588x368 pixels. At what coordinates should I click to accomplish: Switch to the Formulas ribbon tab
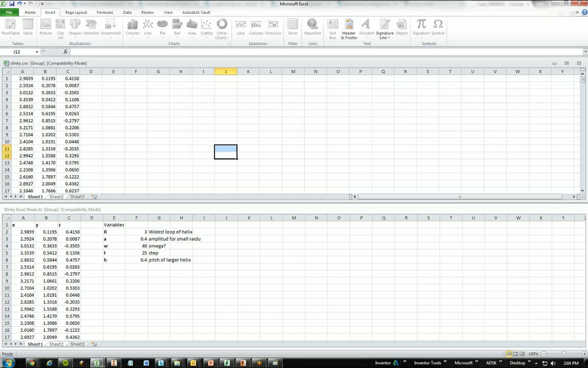(x=105, y=12)
